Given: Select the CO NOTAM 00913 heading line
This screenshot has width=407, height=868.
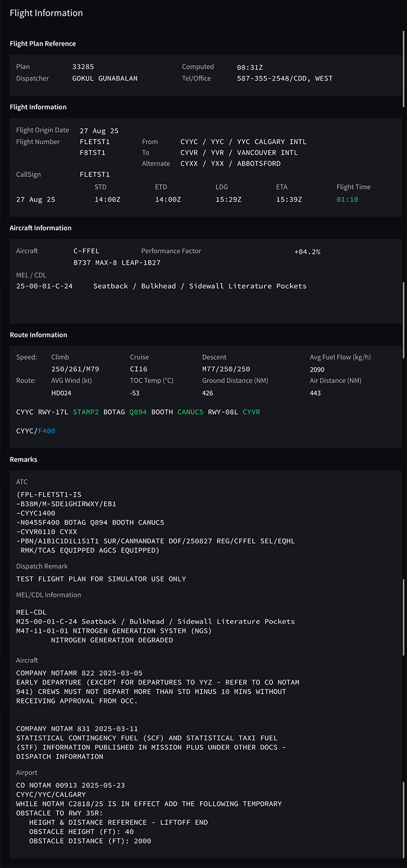Looking at the screenshot, I should [x=70, y=785].
